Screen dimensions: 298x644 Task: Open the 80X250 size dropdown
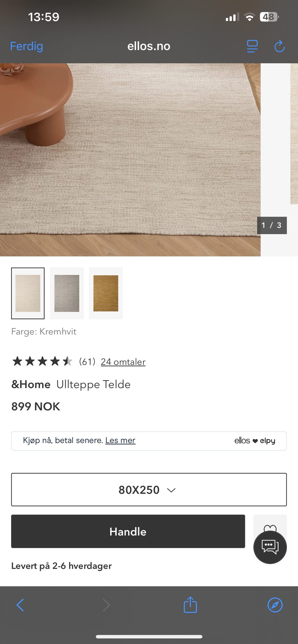click(149, 490)
